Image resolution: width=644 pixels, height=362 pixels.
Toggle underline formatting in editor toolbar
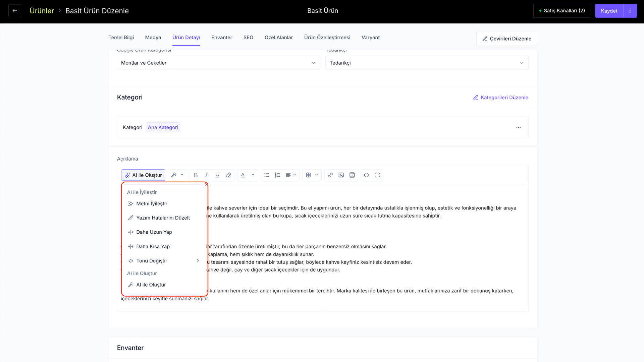(217, 175)
